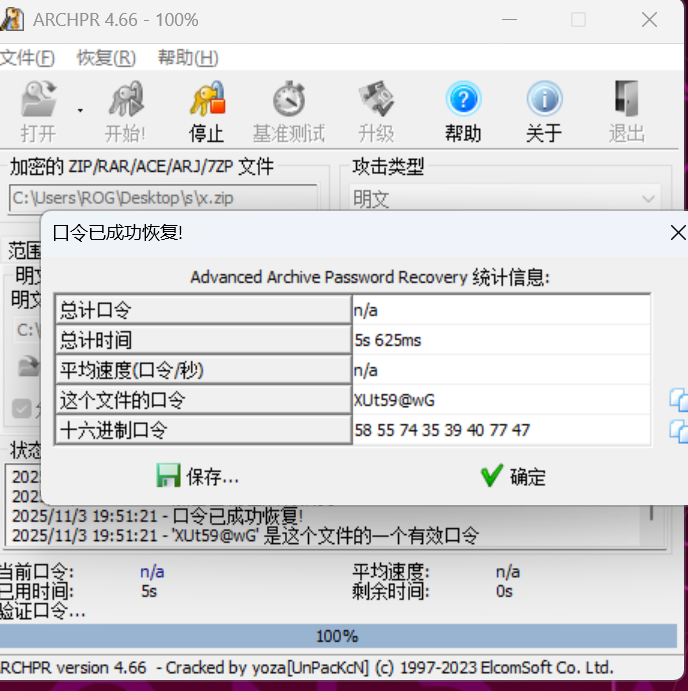The height and width of the screenshot is (691, 688).
Task: Click the 十六进制口令 row label
Action: (x=203, y=430)
